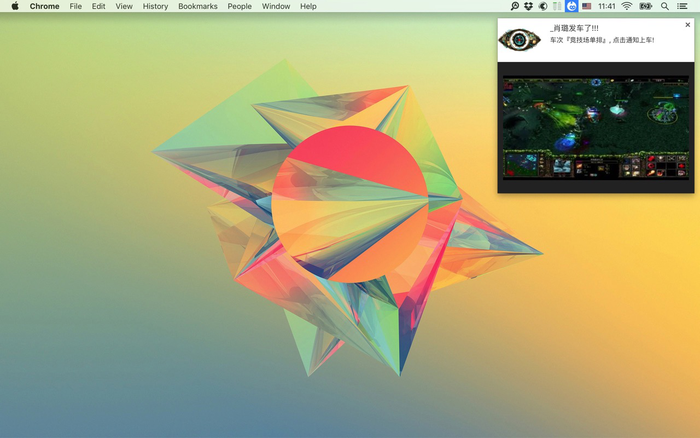Click the Spotlight search magnifier icon
Screen dimensions: 700x438
[x=665, y=6]
